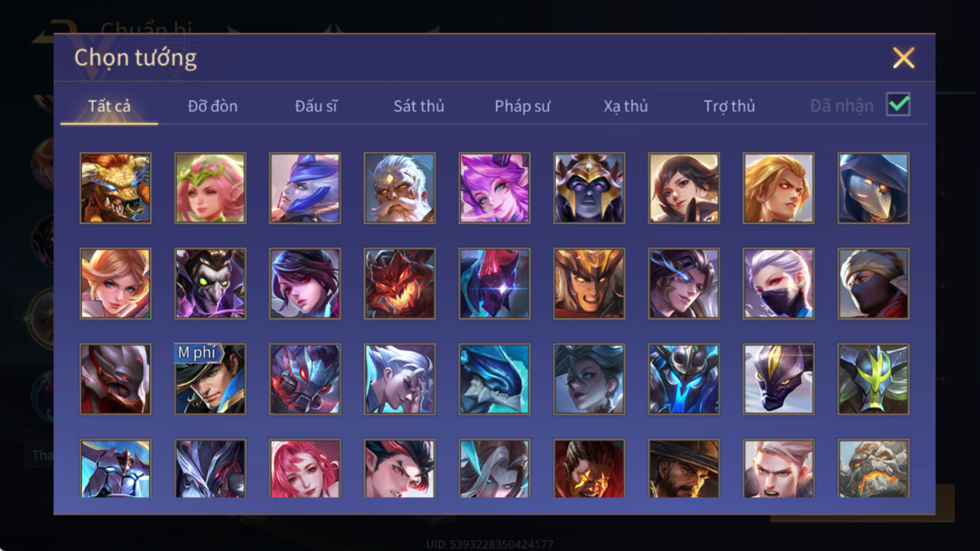
Task: Filter by the 'Pháp sư' tab
Action: (522, 106)
